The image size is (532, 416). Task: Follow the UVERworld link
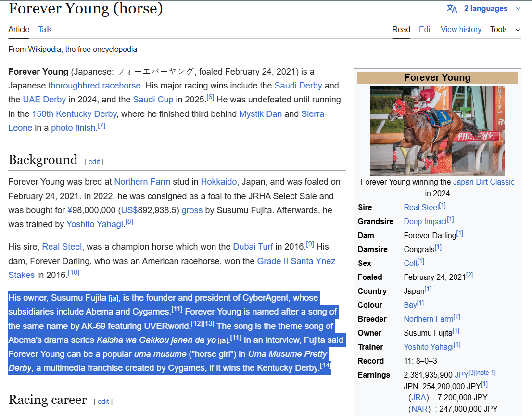click(x=166, y=326)
